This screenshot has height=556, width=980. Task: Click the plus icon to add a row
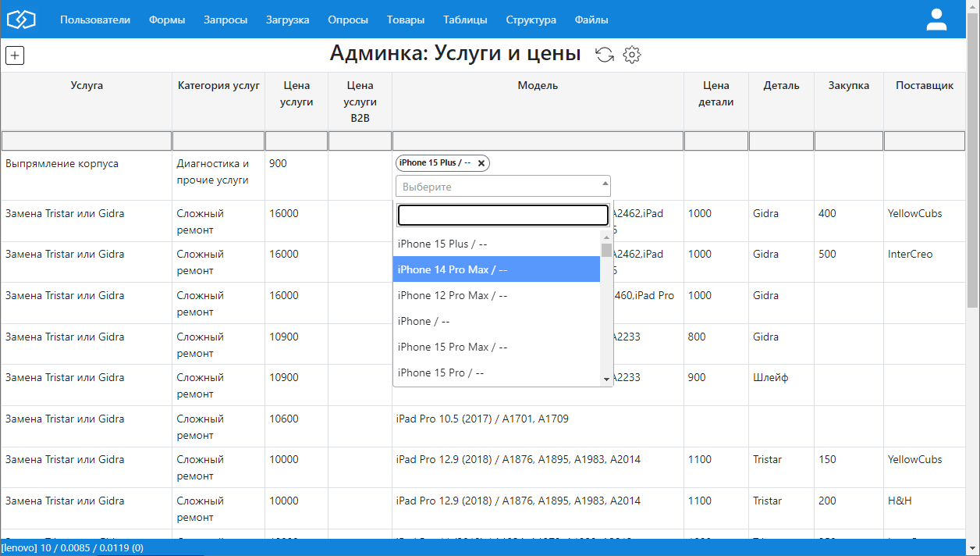pyautogui.click(x=15, y=55)
